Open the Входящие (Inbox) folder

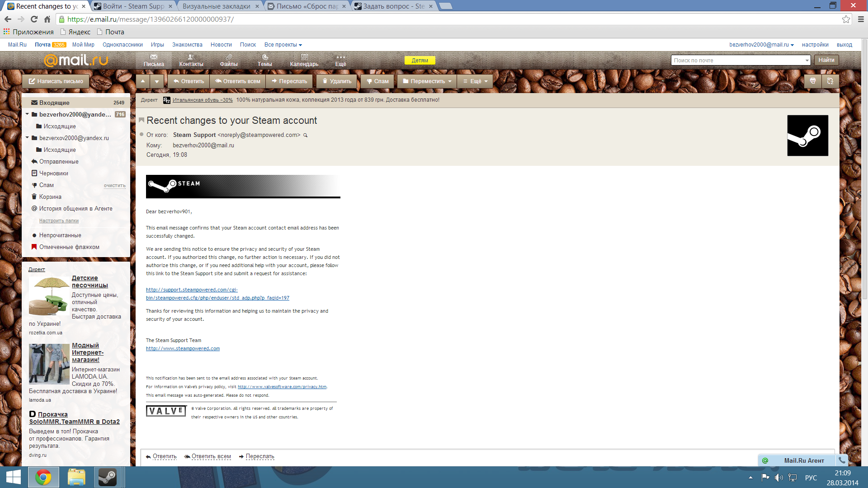pyautogui.click(x=76, y=103)
